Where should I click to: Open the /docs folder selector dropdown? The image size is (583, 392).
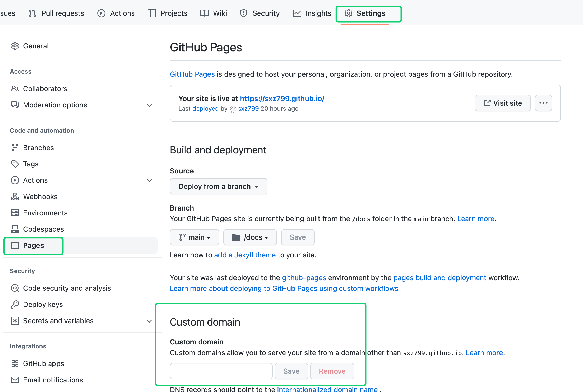[x=250, y=237]
